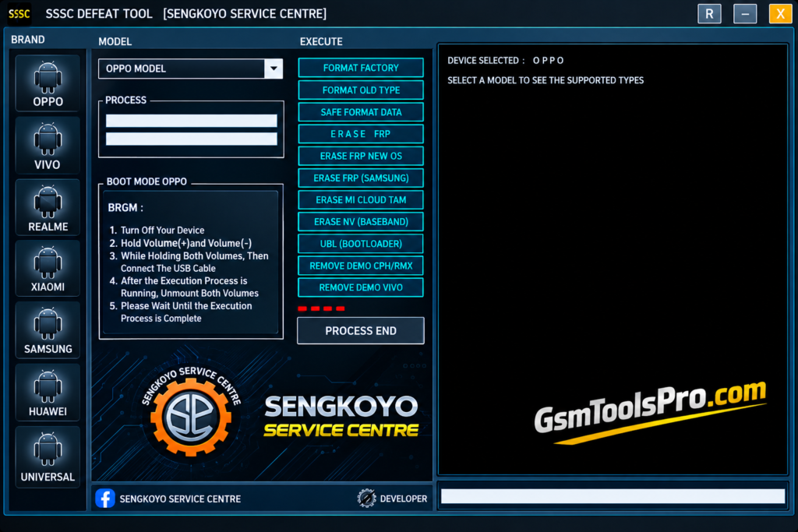This screenshot has height=532, width=798.
Task: Click the 'BRGM :' heading
Action: click(125, 207)
